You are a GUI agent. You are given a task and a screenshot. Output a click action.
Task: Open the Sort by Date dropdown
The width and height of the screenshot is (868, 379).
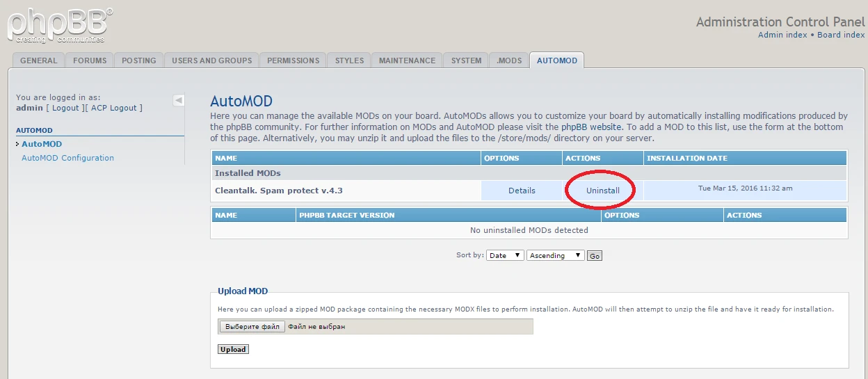click(505, 255)
